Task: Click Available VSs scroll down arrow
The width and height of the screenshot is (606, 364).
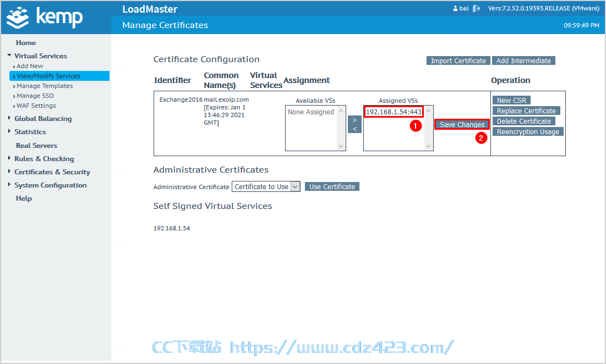Action: point(341,146)
